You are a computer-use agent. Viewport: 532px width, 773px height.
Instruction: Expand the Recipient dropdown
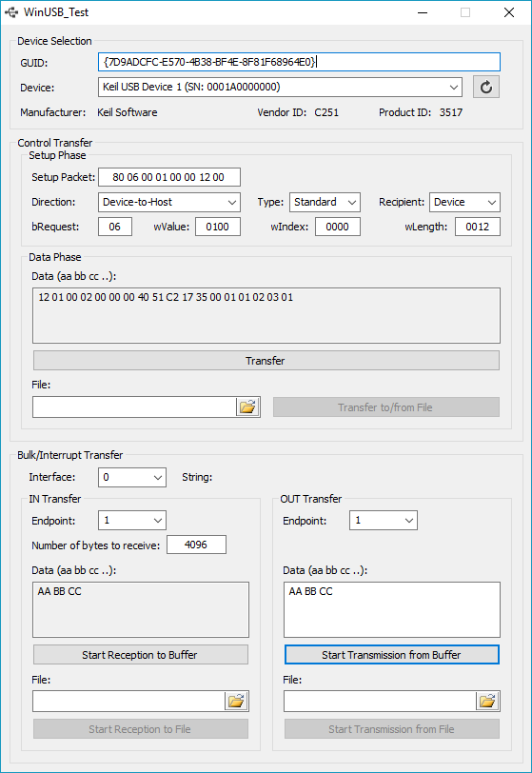pyautogui.click(x=464, y=202)
